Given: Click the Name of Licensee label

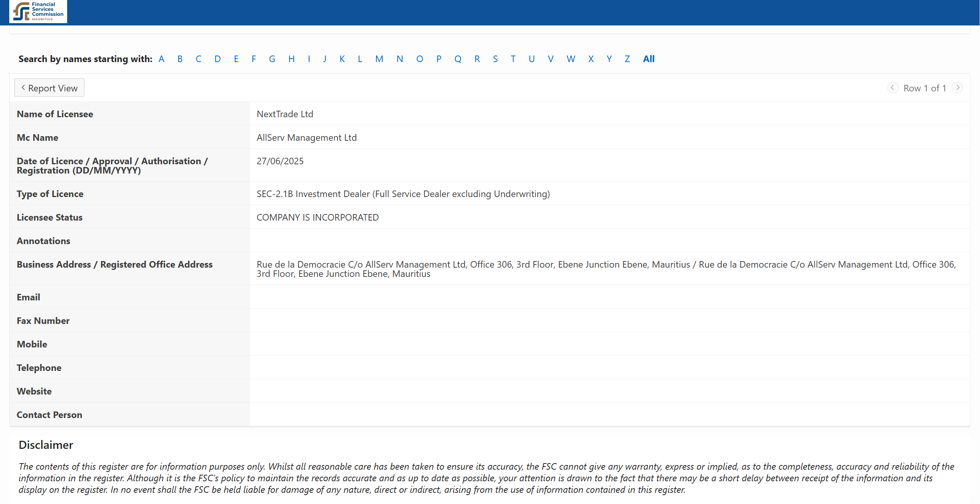Looking at the screenshot, I should click(x=55, y=114).
